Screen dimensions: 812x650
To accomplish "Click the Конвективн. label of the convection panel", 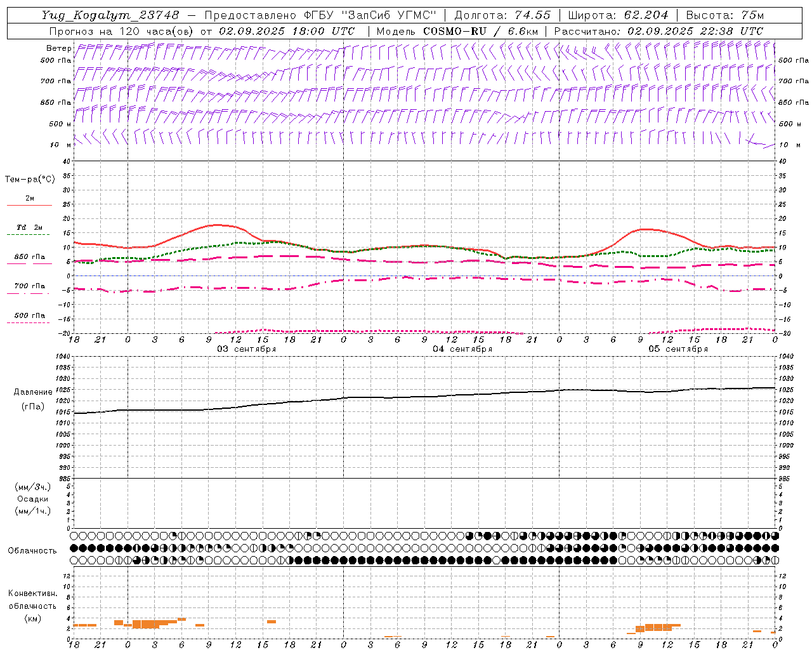I will click(x=32, y=594).
